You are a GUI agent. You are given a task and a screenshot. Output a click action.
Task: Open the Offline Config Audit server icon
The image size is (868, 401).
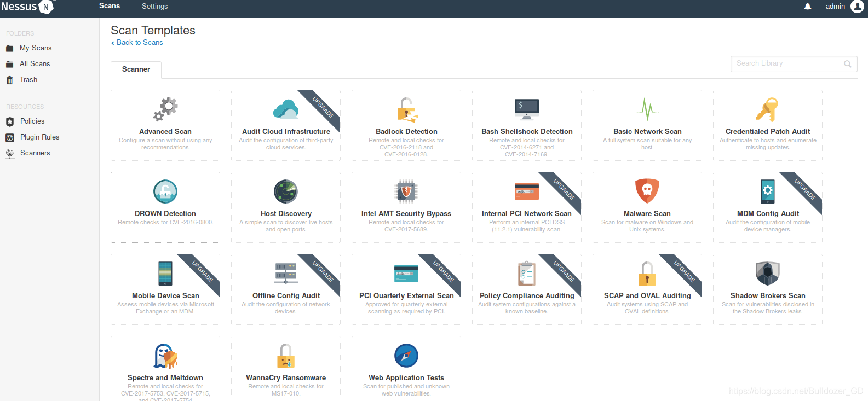286,274
